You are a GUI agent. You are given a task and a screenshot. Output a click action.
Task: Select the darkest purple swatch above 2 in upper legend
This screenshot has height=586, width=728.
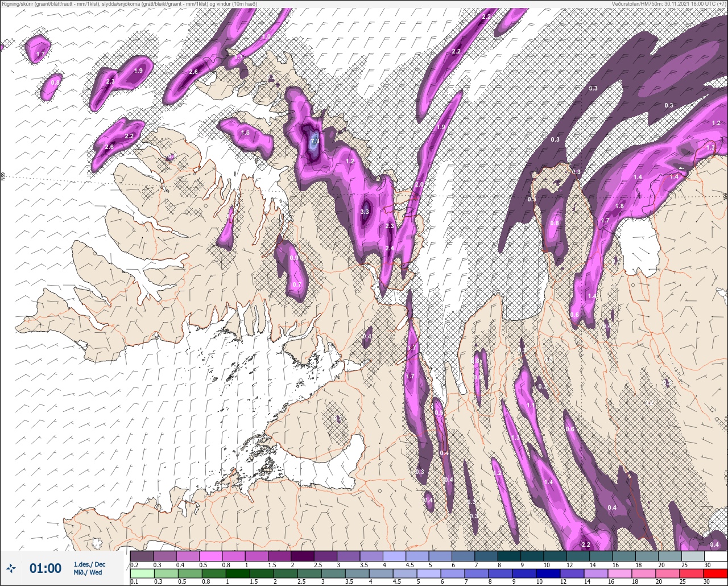pos(302,556)
